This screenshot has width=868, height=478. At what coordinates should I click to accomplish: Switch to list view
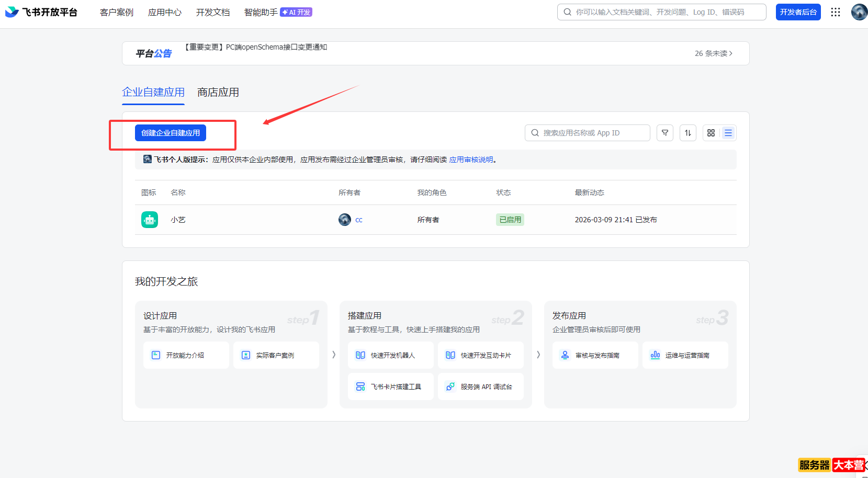[x=728, y=133]
